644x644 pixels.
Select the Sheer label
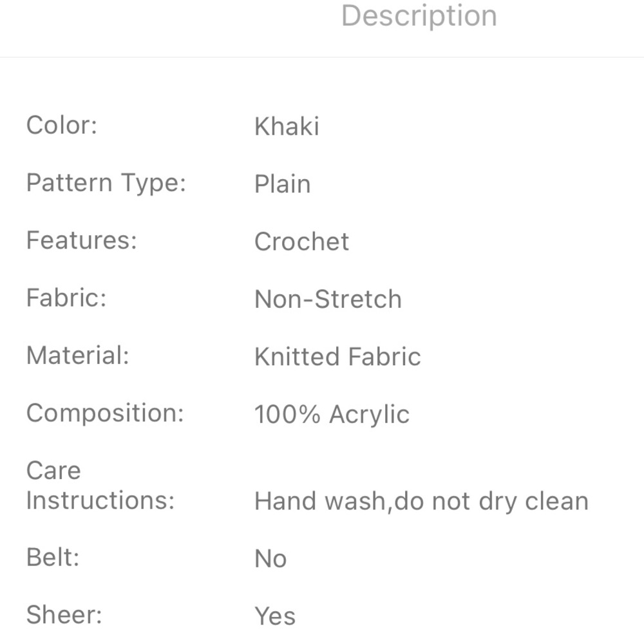coord(64,615)
